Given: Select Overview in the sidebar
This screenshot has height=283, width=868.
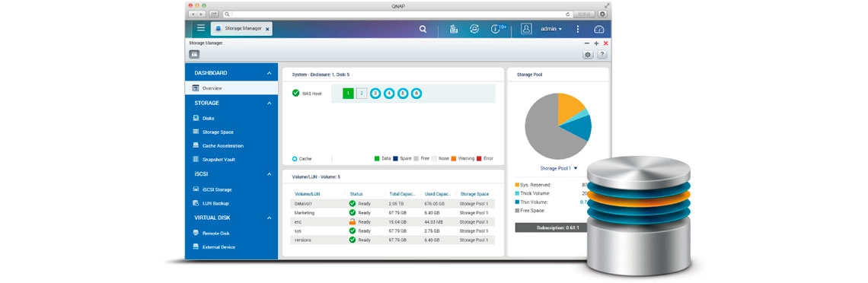Looking at the screenshot, I should 231,88.
